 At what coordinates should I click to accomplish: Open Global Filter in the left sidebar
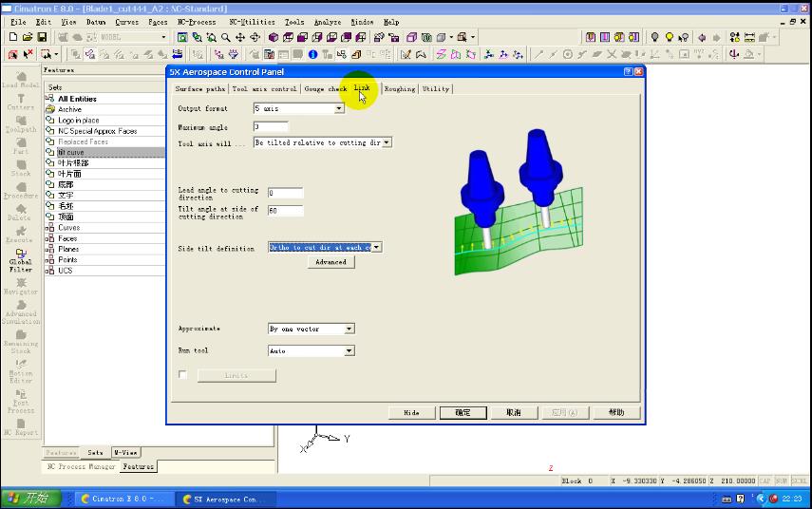click(21, 260)
